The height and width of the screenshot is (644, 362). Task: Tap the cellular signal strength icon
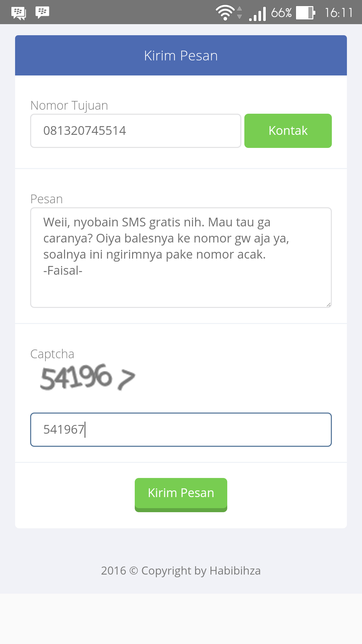(x=257, y=13)
